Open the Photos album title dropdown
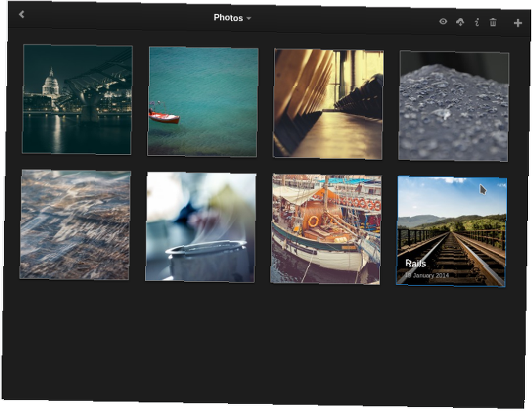532x411 pixels. [x=232, y=18]
